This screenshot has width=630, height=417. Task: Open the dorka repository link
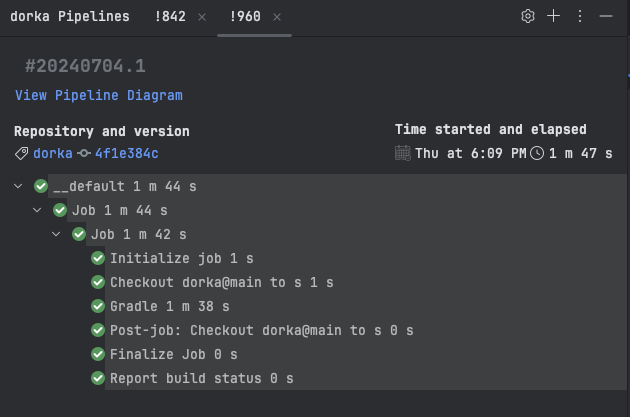(x=53, y=153)
